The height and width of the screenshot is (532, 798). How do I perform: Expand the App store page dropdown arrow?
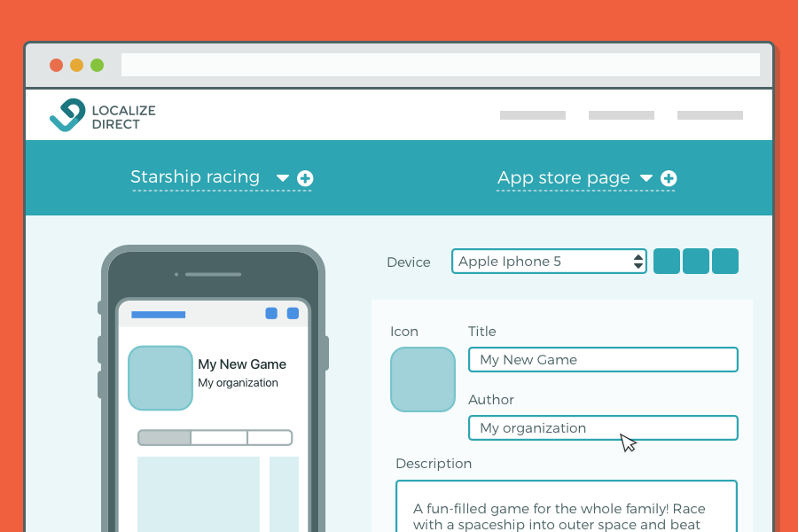tap(646, 179)
